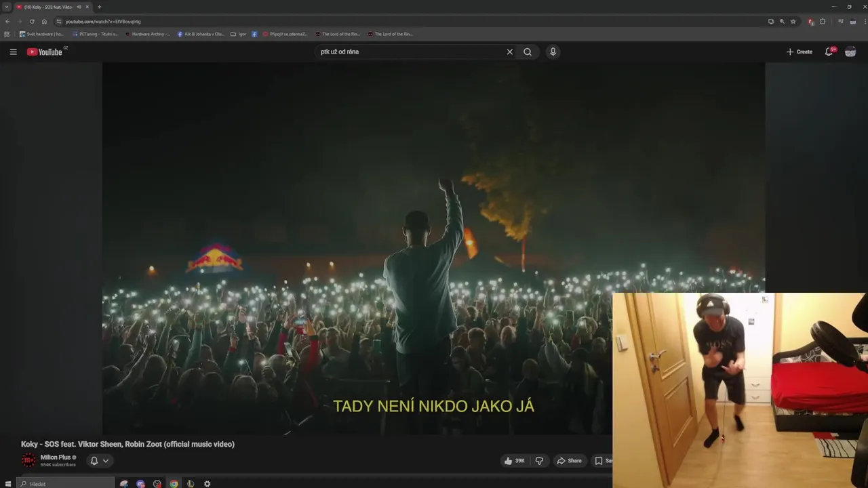868x488 pixels.
Task: Open 'Připojit se zdarma' bookmark
Action: 285,34
